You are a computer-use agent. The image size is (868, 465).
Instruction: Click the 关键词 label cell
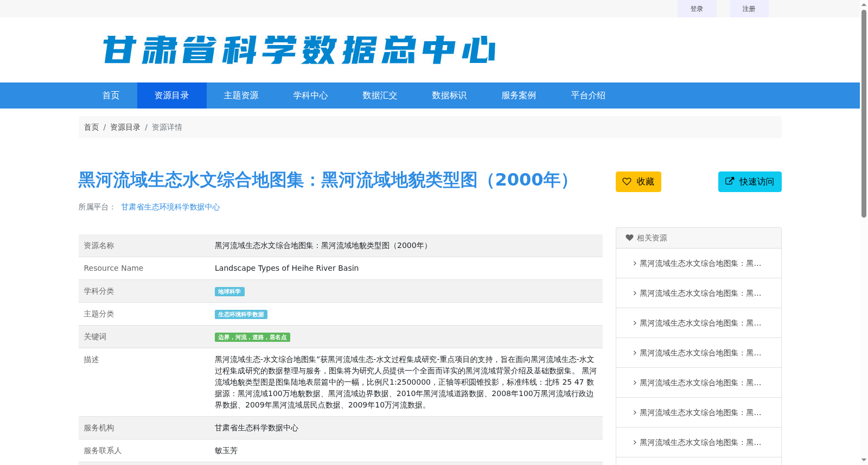144,337
